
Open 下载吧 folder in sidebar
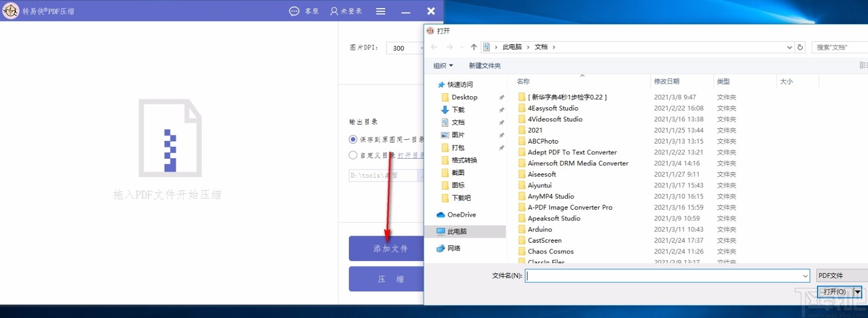point(461,198)
